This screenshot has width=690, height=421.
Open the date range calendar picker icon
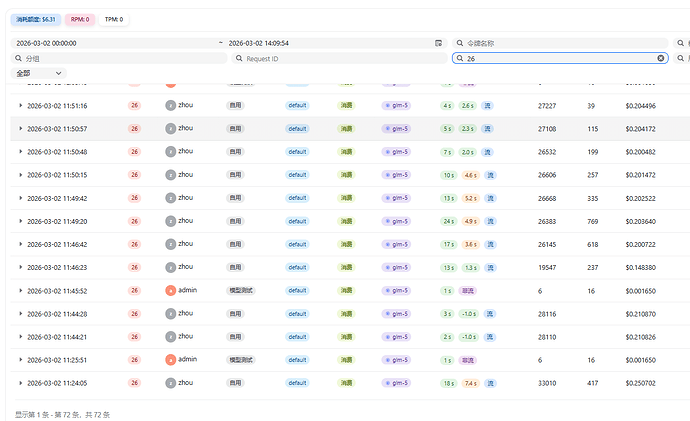438,43
